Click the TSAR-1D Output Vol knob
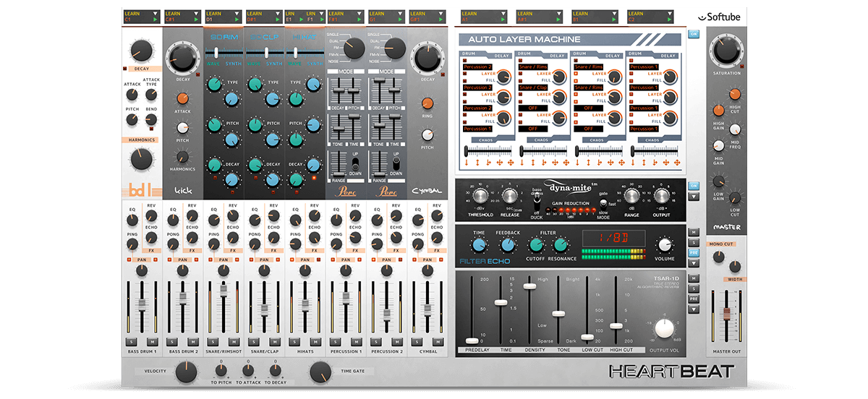 (665, 329)
